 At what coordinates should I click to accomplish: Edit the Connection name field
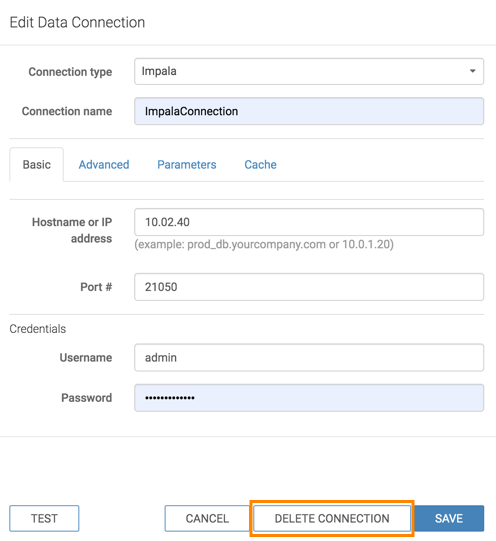tap(309, 111)
